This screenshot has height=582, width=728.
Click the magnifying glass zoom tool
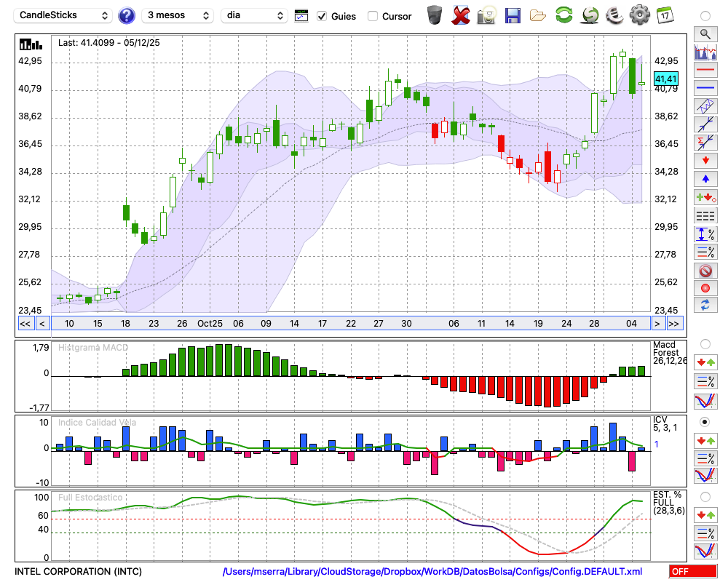(705, 33)
